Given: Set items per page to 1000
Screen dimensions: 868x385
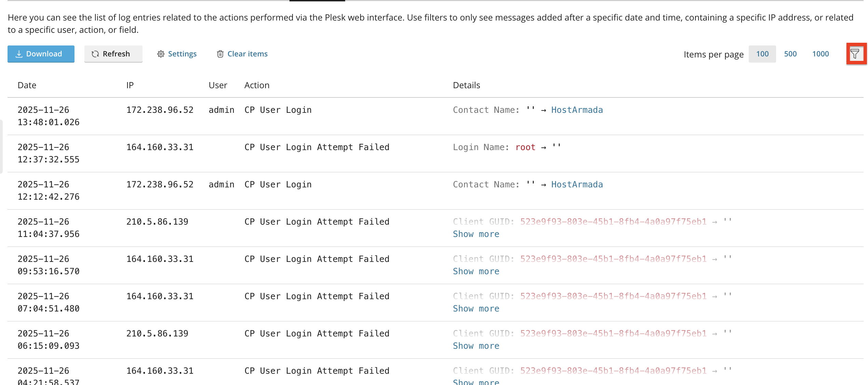Looking at the screenshot, I should [x=820, y=54].
